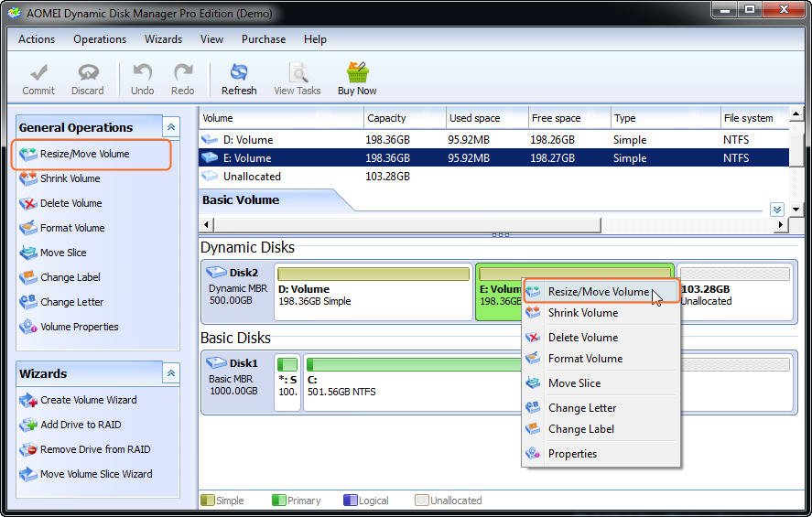The height and width of the screenshot is (517, 812).
Task: Select Shrink Volume in General Operations panel
Action: [70, 178]
